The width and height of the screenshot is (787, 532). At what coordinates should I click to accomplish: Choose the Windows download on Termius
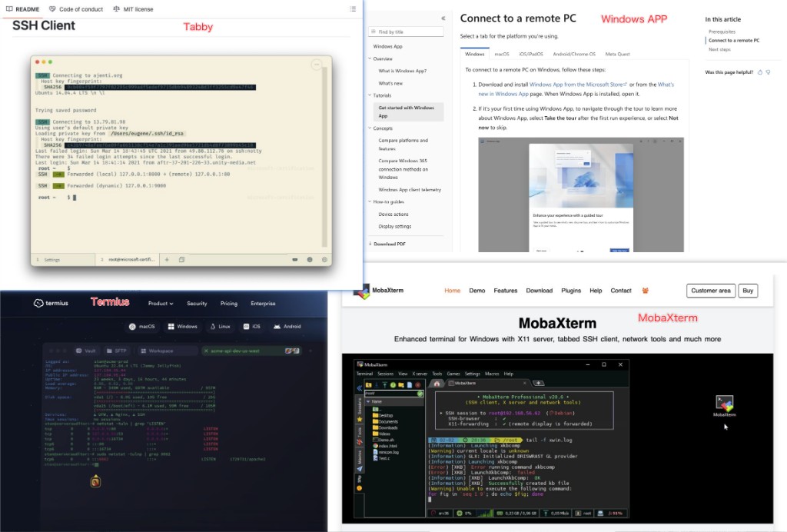click(x=182, y=326)
